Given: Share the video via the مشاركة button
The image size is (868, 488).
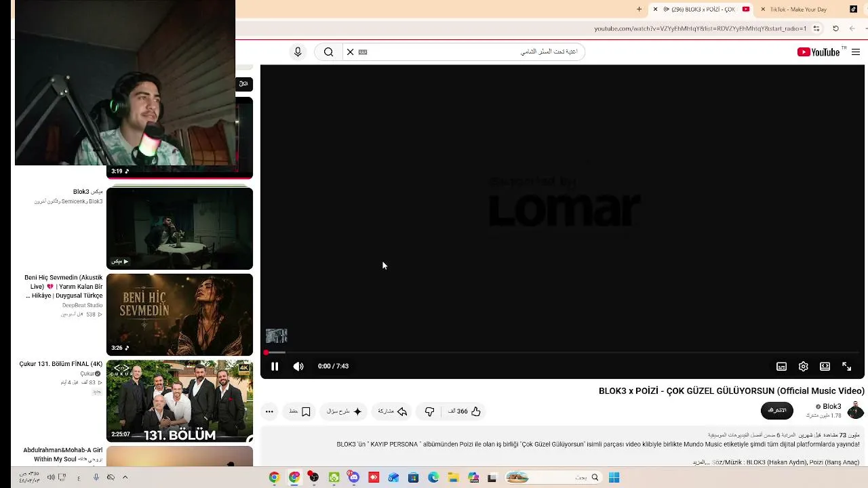Looking at the screenshot, I should (393, 411).
